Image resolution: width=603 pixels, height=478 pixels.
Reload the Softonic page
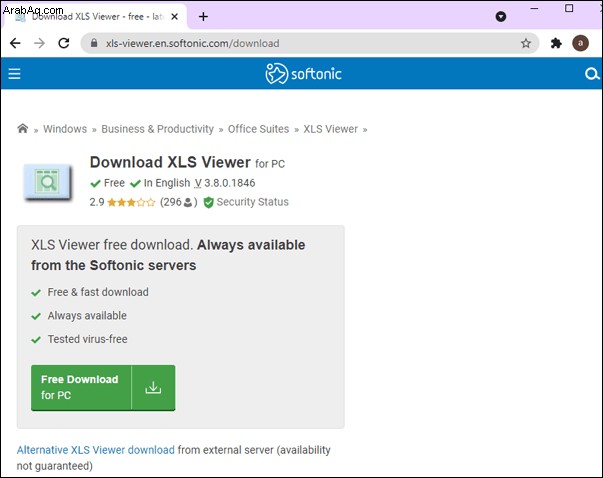pos(64,43)
